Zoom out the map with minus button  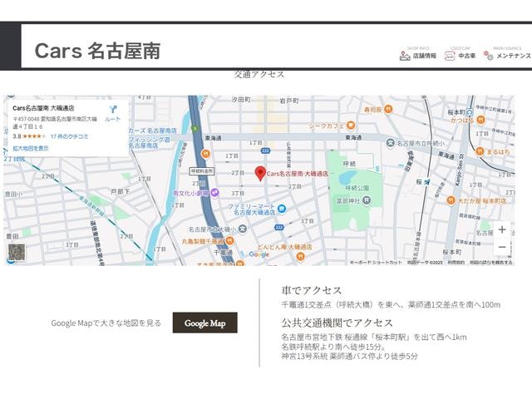coord(502,247)
